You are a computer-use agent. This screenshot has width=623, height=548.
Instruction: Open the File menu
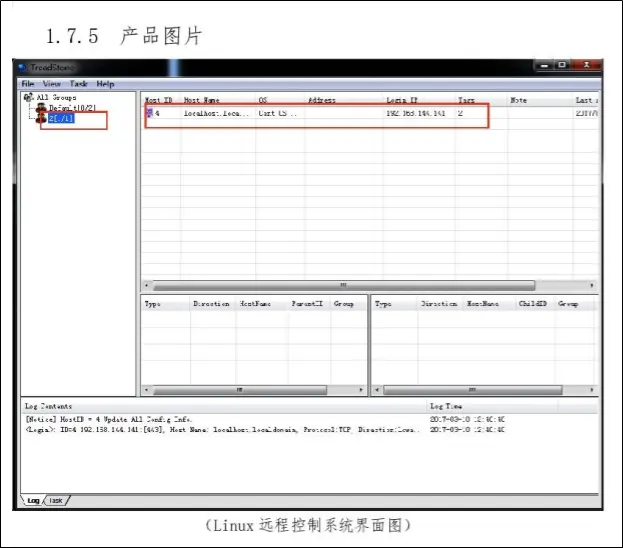tap(28, 84)
